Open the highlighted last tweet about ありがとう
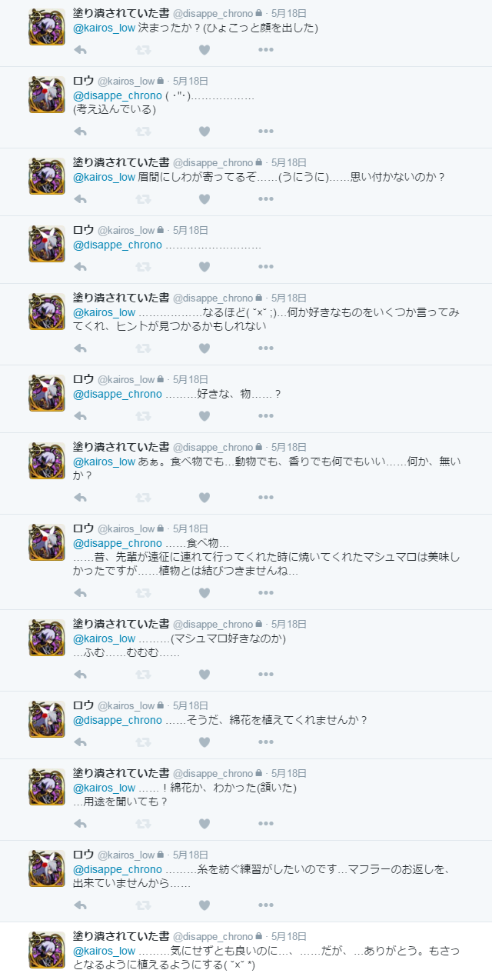The image size is (492, 980). [x=246, y=951]
